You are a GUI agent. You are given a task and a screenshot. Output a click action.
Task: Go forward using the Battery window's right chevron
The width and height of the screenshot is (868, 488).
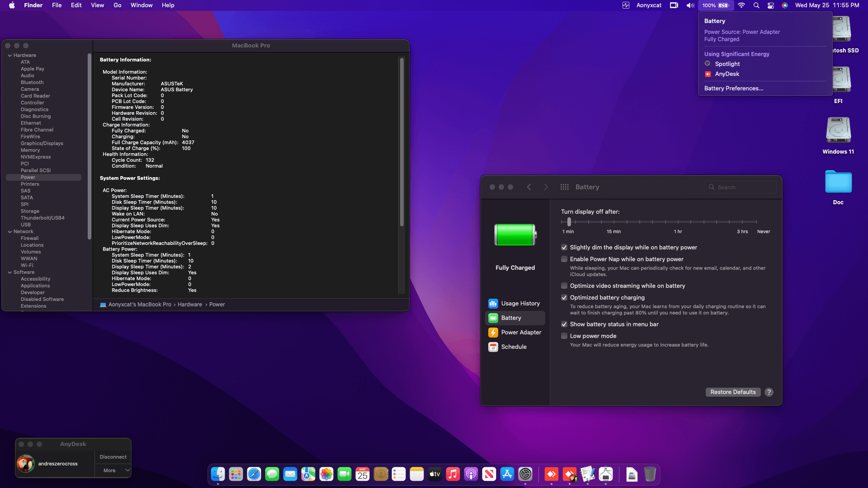[x=546, y=187]
